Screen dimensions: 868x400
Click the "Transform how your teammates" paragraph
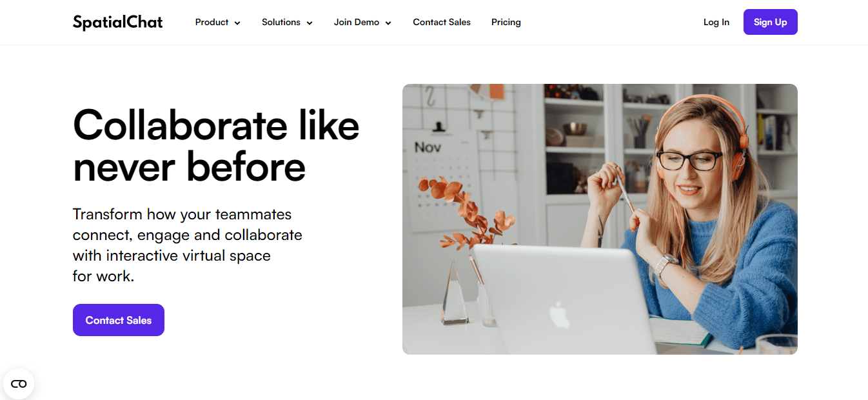point(188,245)
